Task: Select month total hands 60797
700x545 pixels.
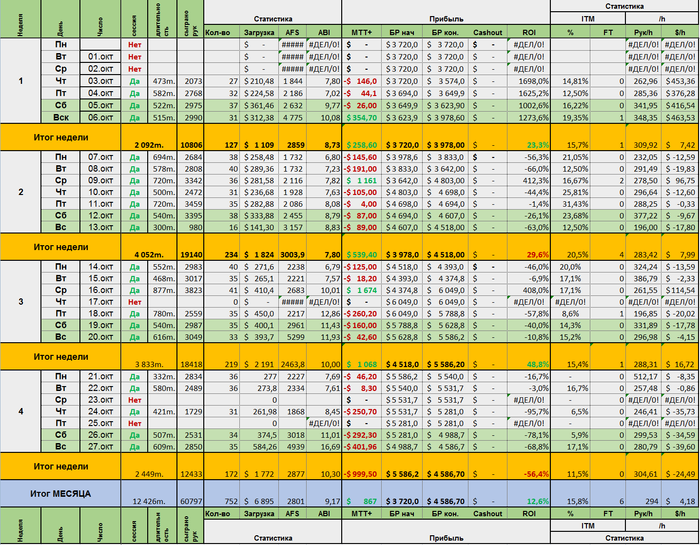Action: 191,494
